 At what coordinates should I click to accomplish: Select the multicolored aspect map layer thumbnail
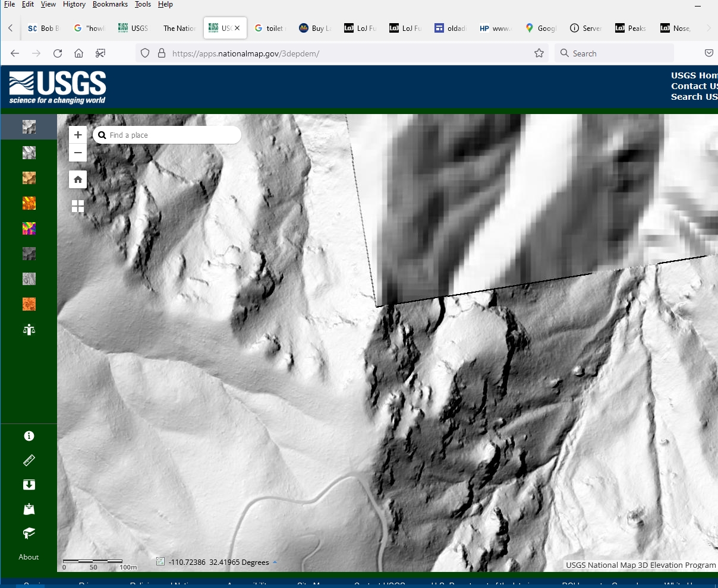29,229
